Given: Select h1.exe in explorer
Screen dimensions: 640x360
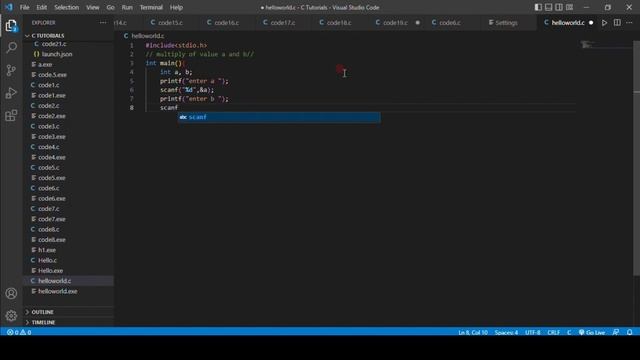Looking at the screenshot, I should coord(47,250).
